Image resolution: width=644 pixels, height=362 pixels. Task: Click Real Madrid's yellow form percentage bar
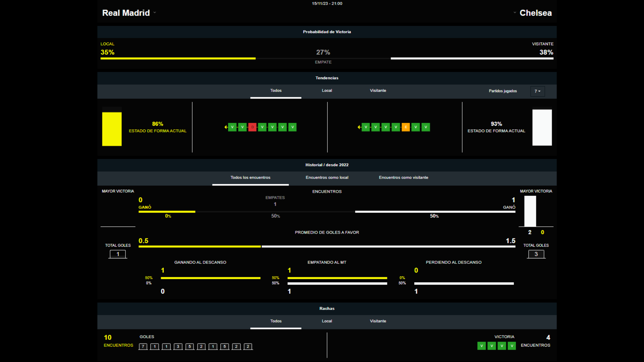112,129
